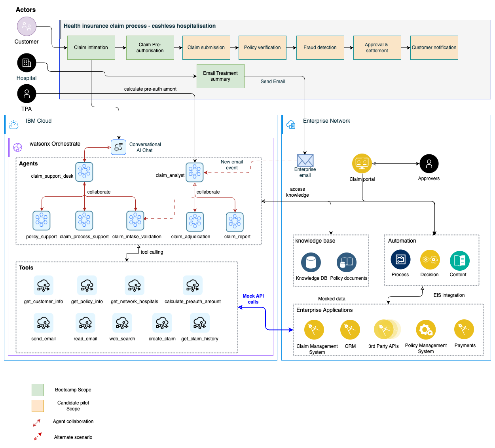Click the Agent collaboration legend arrow
Image resolution: width=495 pixels, height=448 pixels.
coord(37,423)
